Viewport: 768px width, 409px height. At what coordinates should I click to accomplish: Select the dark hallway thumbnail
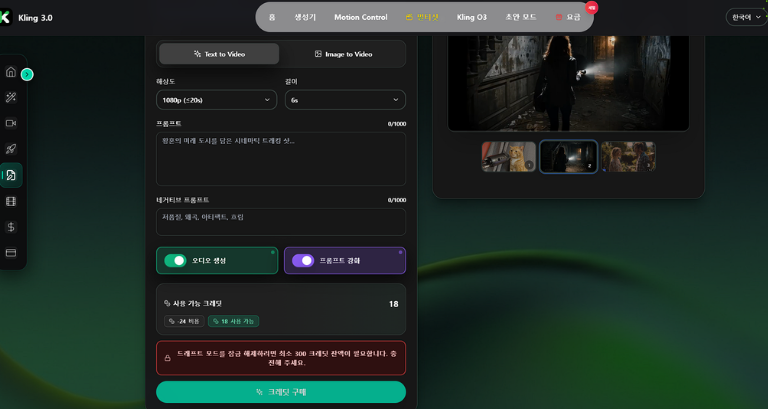click(568, 157)
